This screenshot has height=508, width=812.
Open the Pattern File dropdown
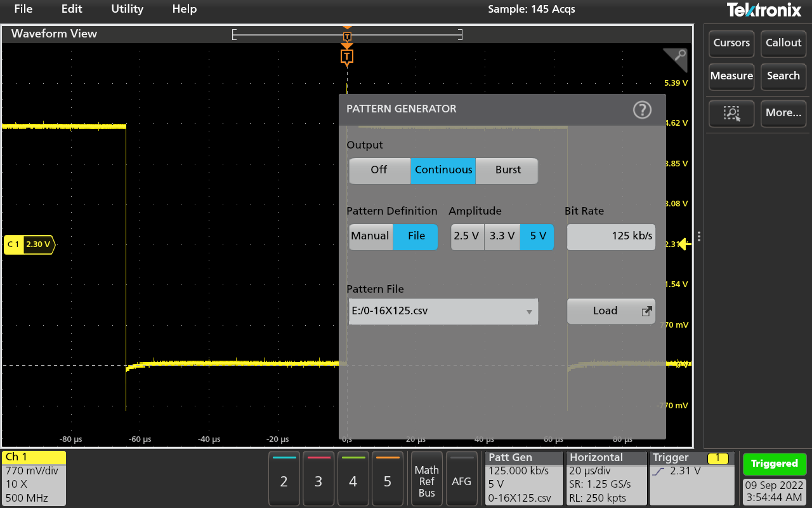[x=528, y=311]
